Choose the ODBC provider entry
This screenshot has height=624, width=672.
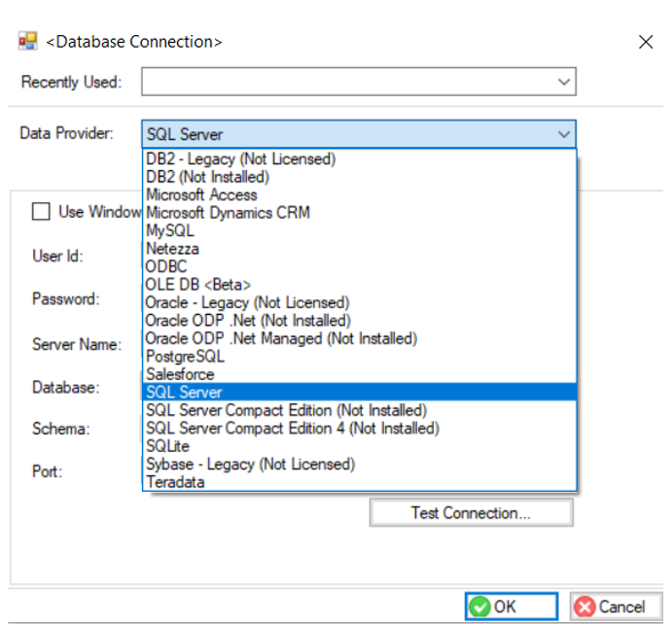[x=166, y=266]
